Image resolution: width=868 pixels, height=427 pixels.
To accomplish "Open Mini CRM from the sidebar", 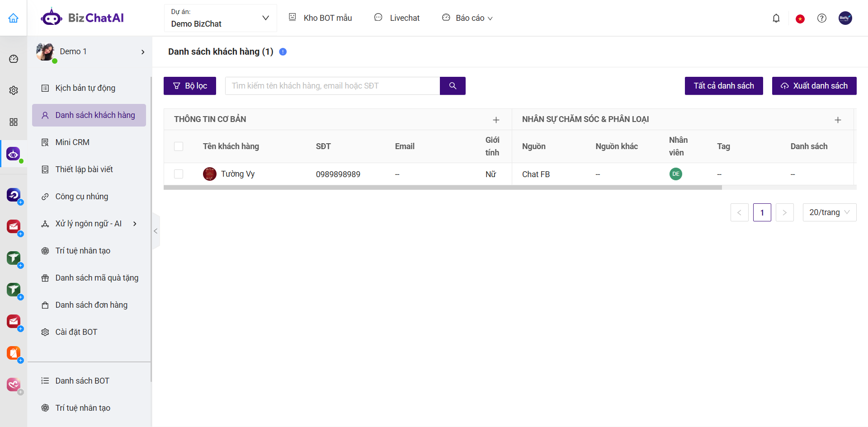I will [72, 142].
